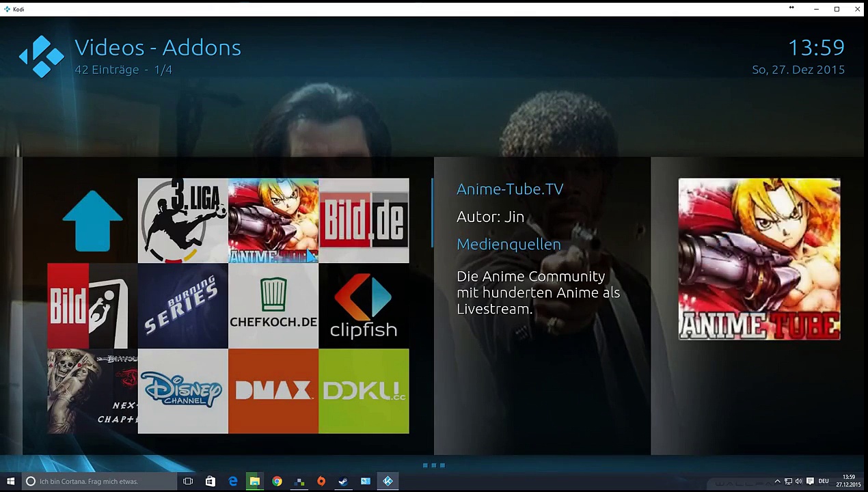Viewport: 868px width, 492px height.
Task: Click the Anime-Tube.TV title in info panel
Action: (x=510, y=189)
